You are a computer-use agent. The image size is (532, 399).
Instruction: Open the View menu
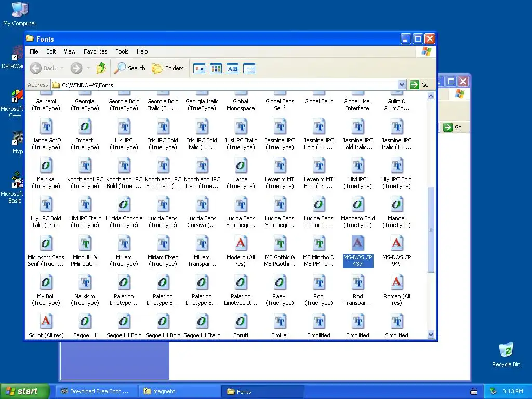click(x=70, y=51)
